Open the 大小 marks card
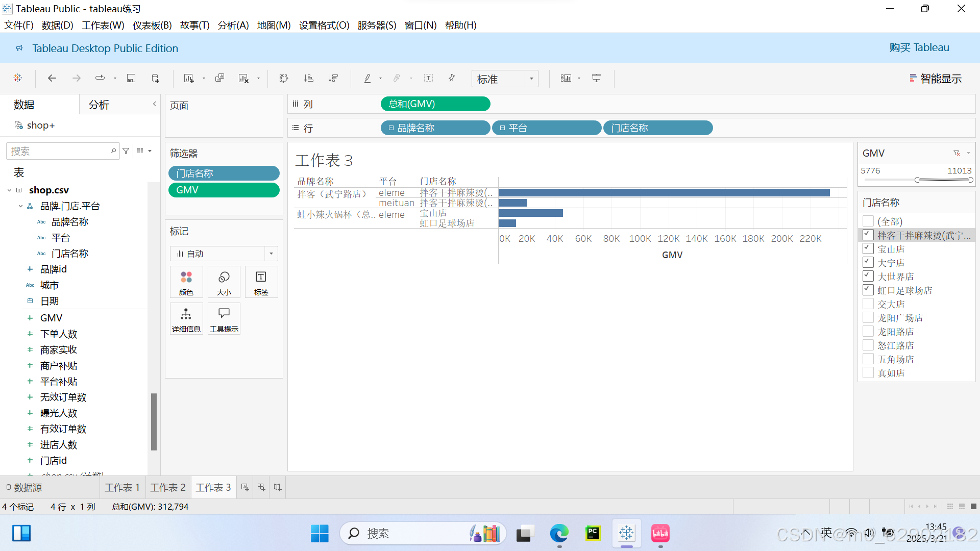 (x=224, y=282)
